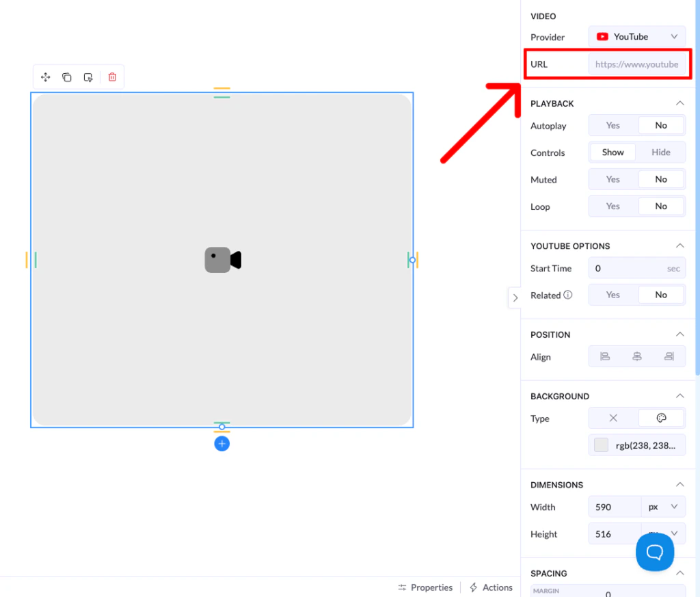Viewport: 700px width, 597px height.
Task: Set Loop to Yes
Action: point(613,206)
